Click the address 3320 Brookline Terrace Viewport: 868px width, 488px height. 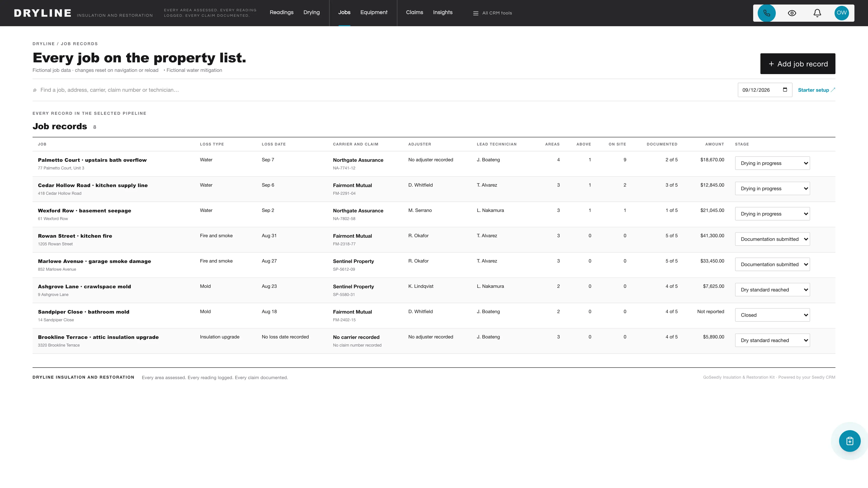(59, 345)
